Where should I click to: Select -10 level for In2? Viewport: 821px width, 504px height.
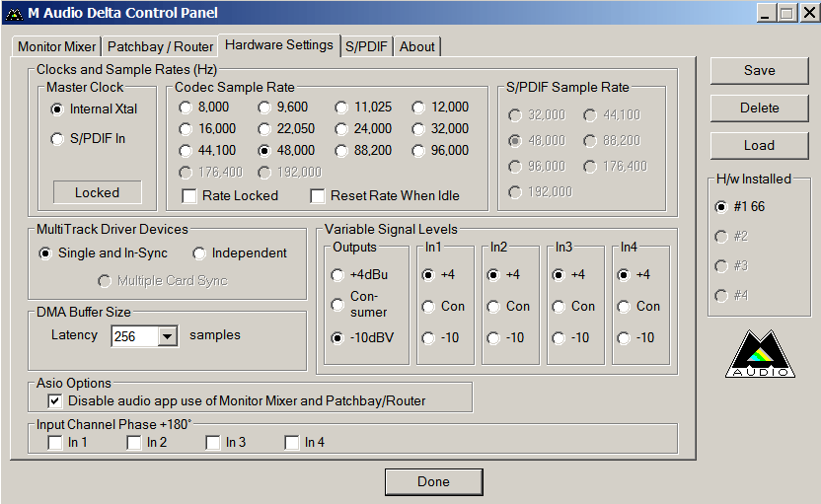tap(493, 338)
